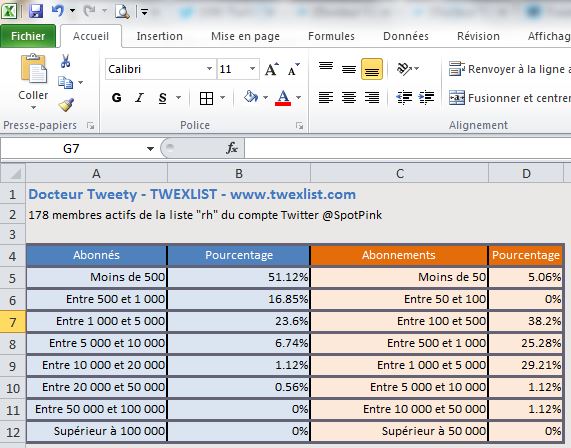Switch to the Insertion tab
The width and height of the screenshot is (571, 448).
[160, 36]
